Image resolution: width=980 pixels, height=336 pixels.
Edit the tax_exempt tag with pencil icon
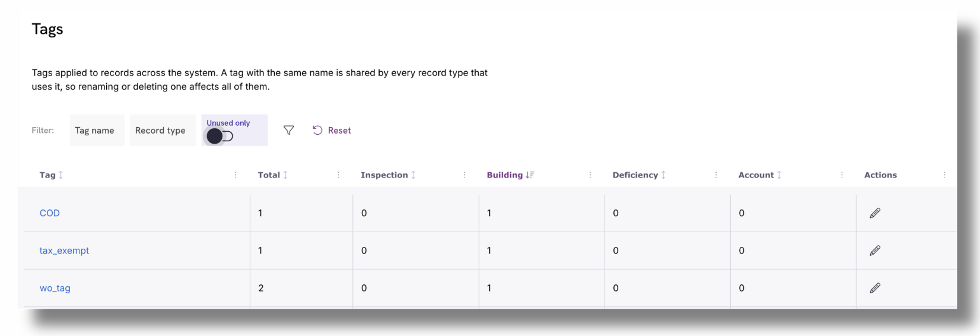pyautogui.click(x=875, y=251)
